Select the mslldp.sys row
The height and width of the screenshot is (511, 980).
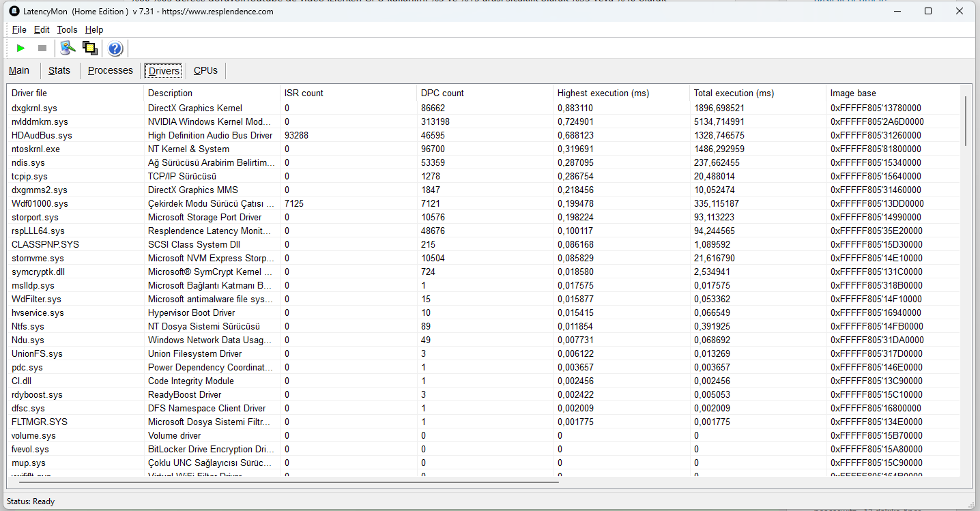coord(483,285)
